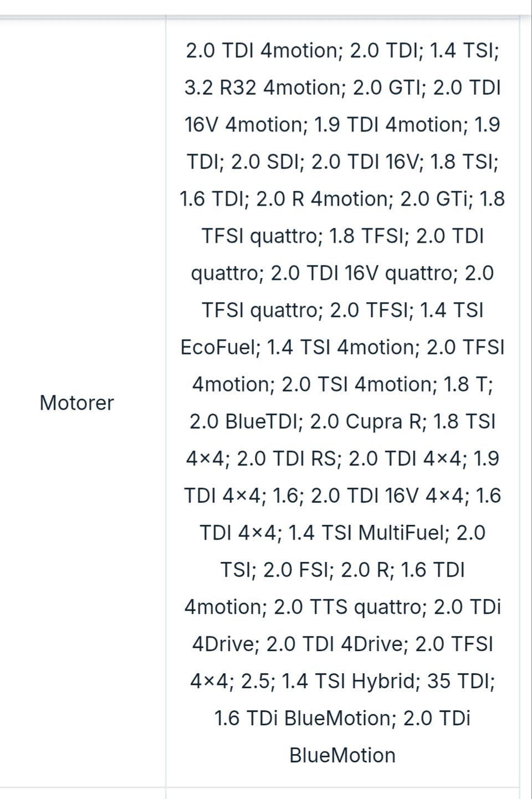This screenshot has height=799, width=532.
Task: Click the 35 TDI entry
Action: 459,681
